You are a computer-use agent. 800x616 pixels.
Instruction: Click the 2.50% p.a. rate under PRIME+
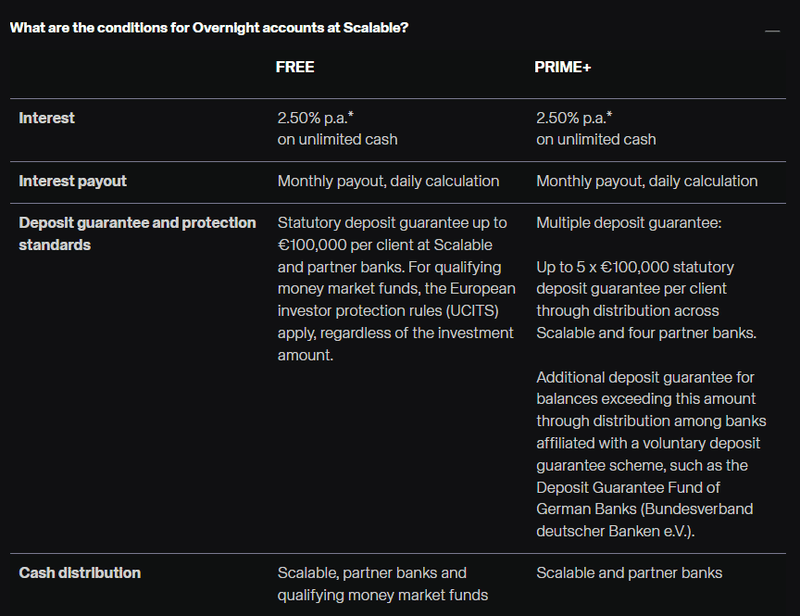pyautogui.click(x=574, y=118)
